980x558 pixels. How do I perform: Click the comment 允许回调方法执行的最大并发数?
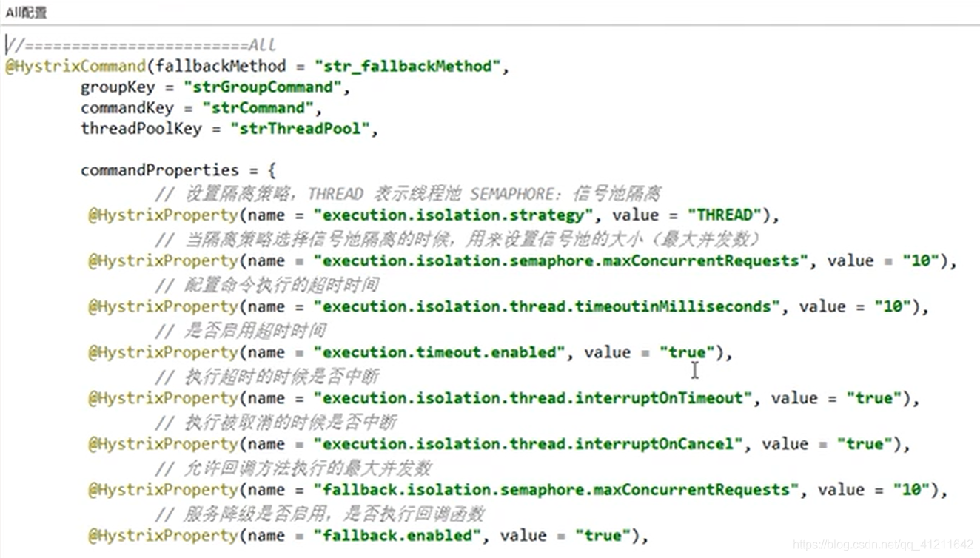(294, 469)
